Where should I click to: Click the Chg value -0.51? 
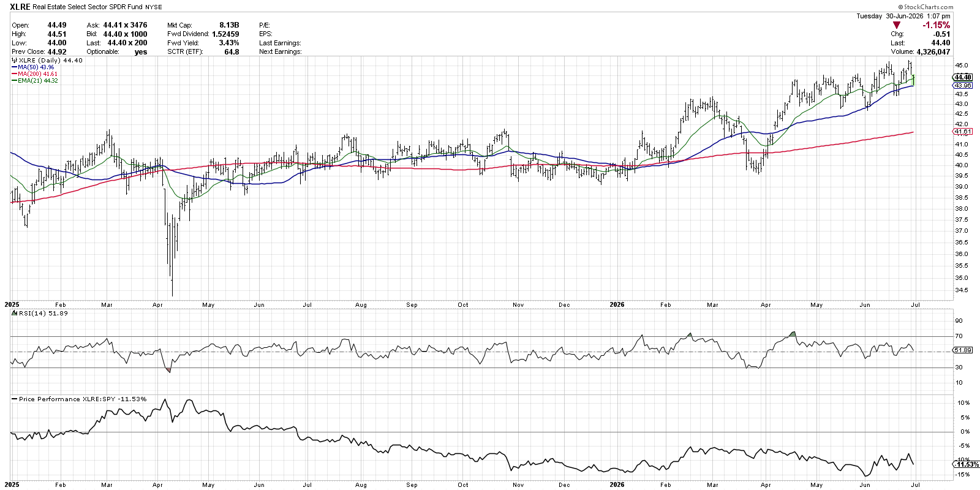(x=942, y=34)
